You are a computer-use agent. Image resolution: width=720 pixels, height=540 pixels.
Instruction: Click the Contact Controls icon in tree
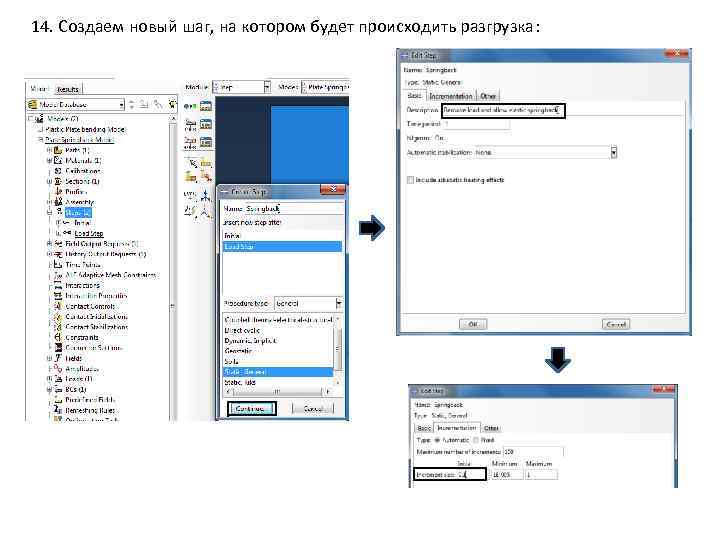point(58,306)
